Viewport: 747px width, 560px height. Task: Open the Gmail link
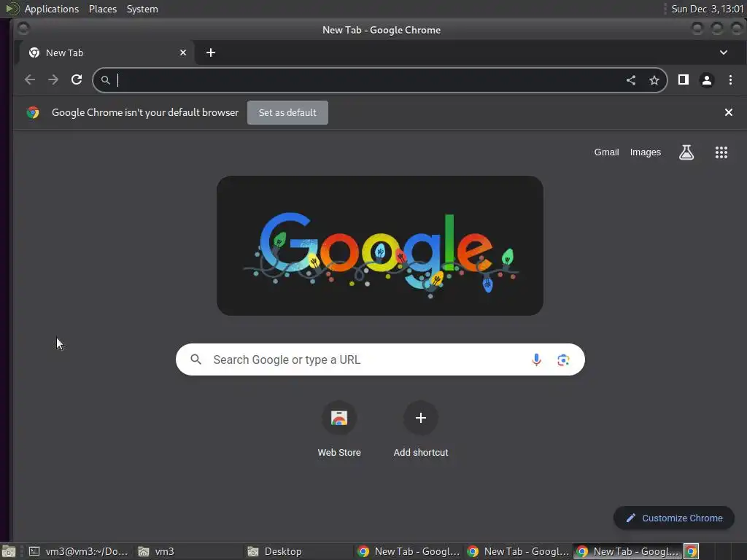point(606,152)
